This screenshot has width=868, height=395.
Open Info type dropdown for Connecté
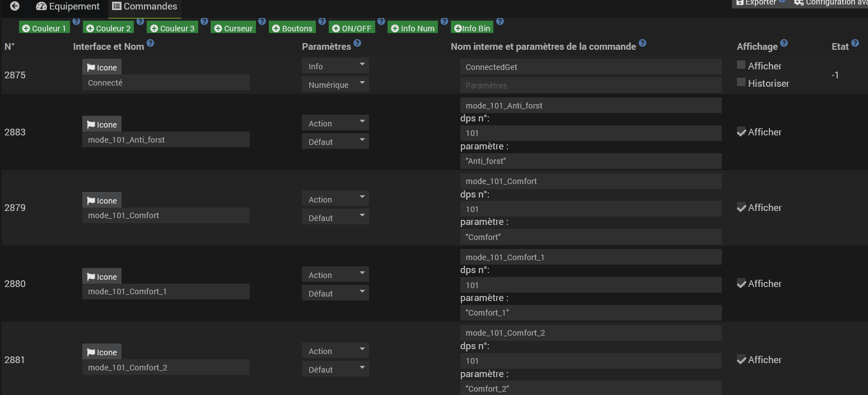pyautogui.click(x=335, y=66)
